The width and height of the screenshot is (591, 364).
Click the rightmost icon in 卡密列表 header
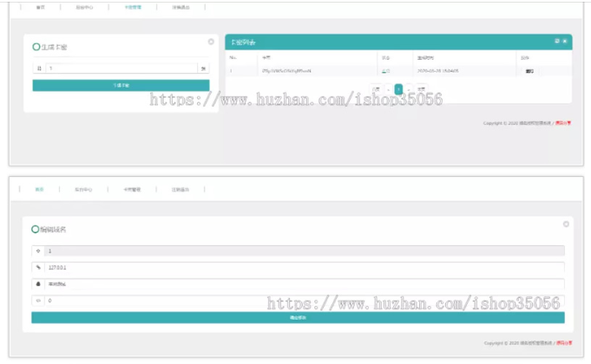click(565, 41)
